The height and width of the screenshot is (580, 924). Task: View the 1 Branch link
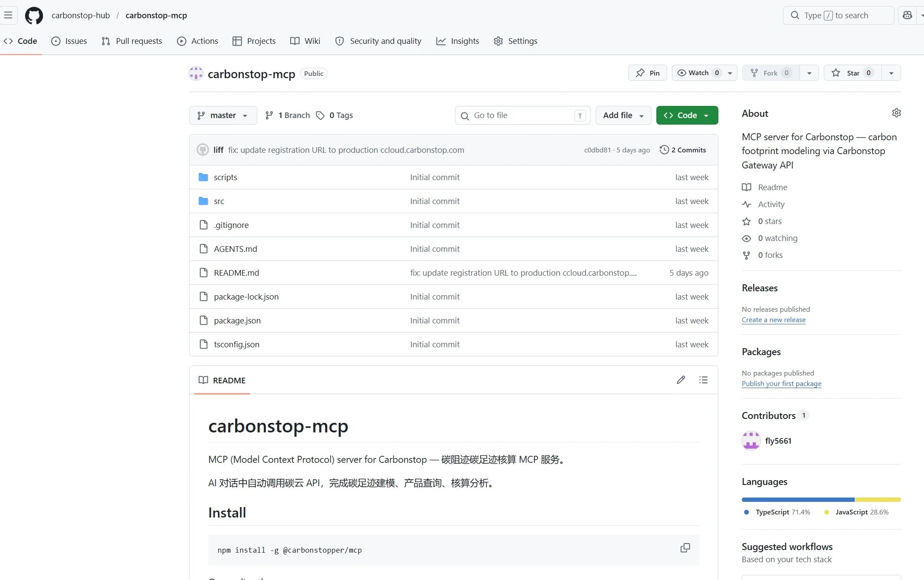pos(288,115)
